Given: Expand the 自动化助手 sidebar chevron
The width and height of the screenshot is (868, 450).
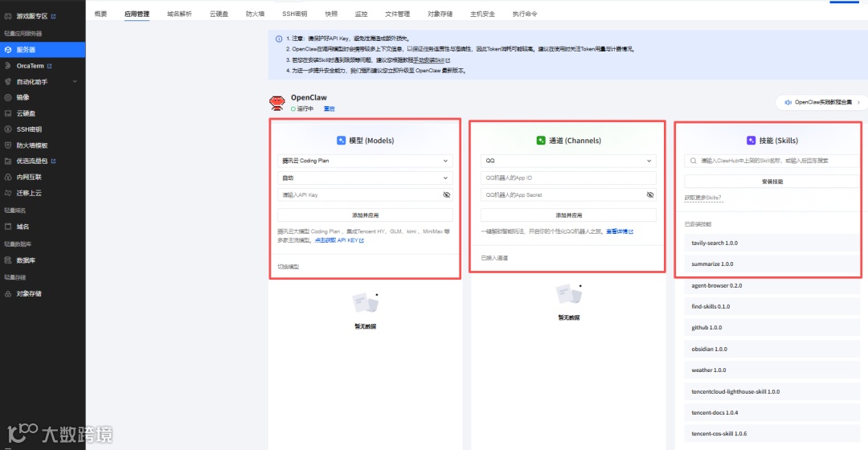Looking at the screenshot, I should pos(75,82).
